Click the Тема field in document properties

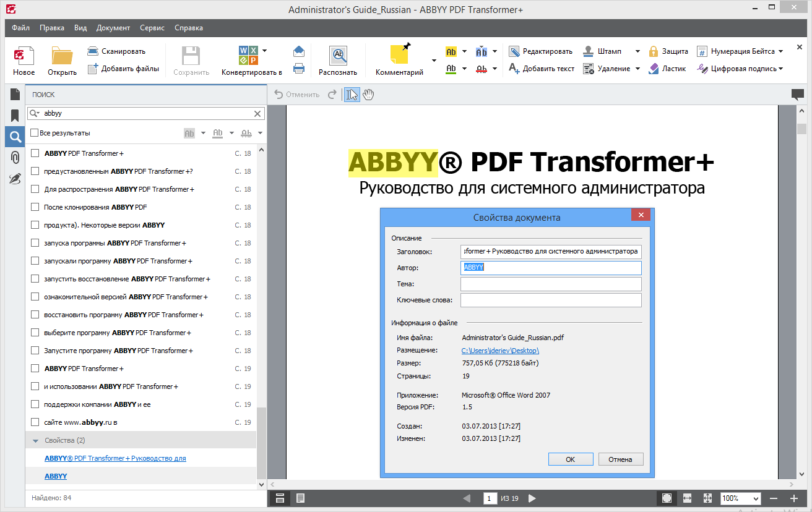(x=551, y=284)
